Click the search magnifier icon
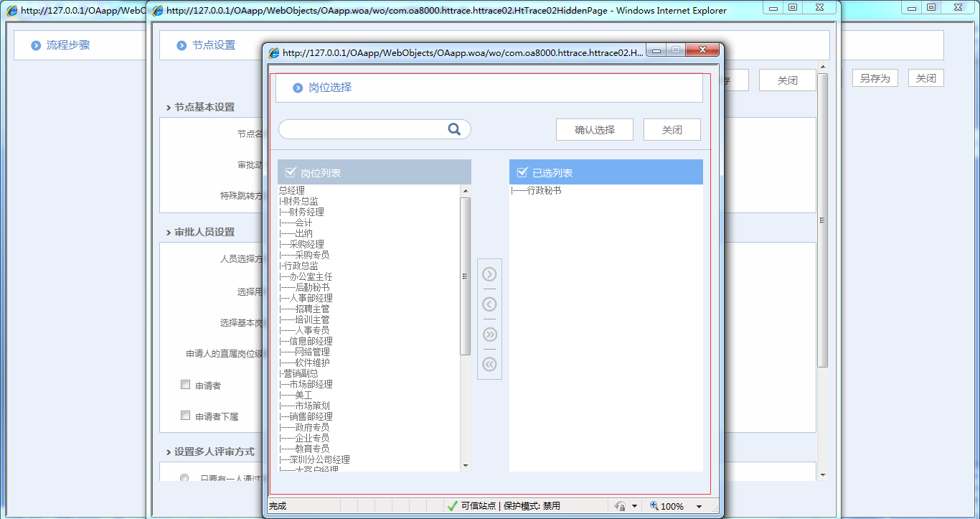The width and height of the screenshot is (980, 519). (454, 128)
